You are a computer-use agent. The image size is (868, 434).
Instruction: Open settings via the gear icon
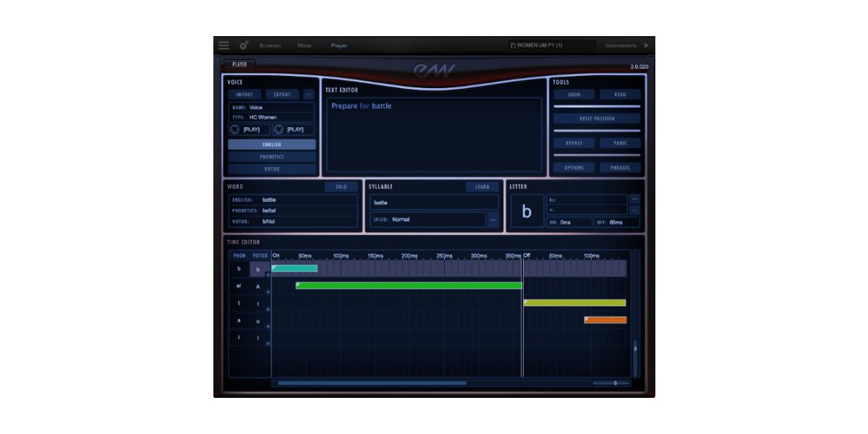[244, 46]
